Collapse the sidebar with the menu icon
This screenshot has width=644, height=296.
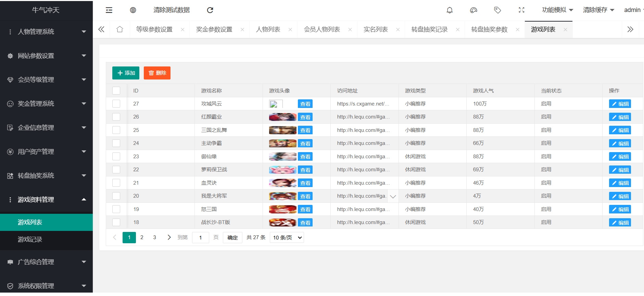109,10
